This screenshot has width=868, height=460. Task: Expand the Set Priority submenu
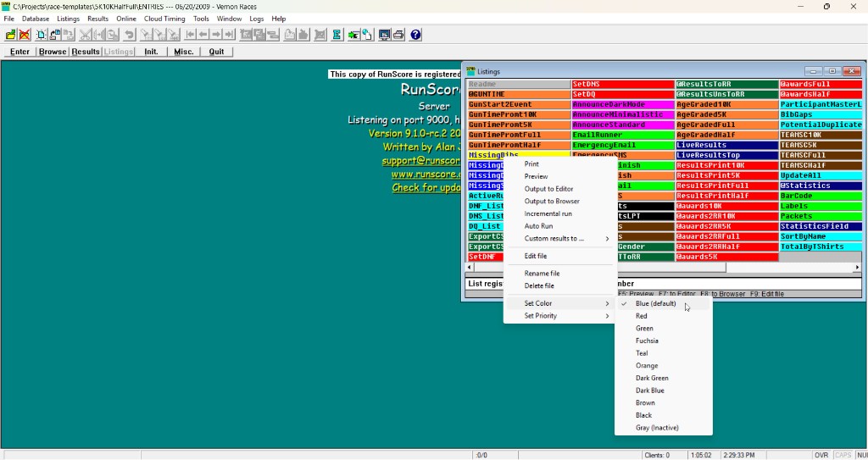pos(559,315)
